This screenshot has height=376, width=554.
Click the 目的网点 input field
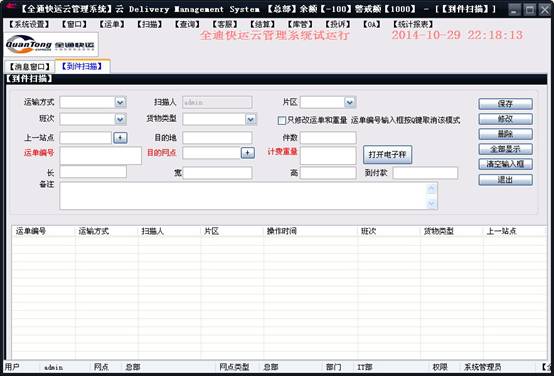212,153
